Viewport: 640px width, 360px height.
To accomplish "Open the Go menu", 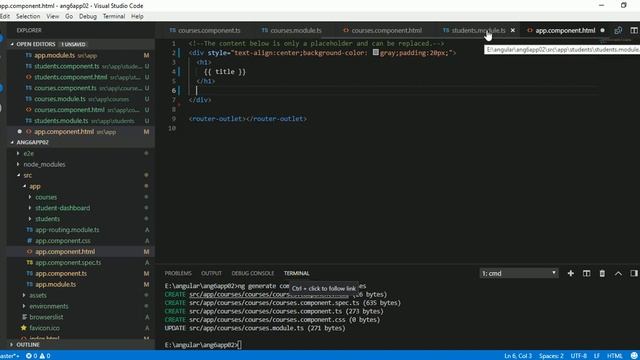I will point(69,16).
